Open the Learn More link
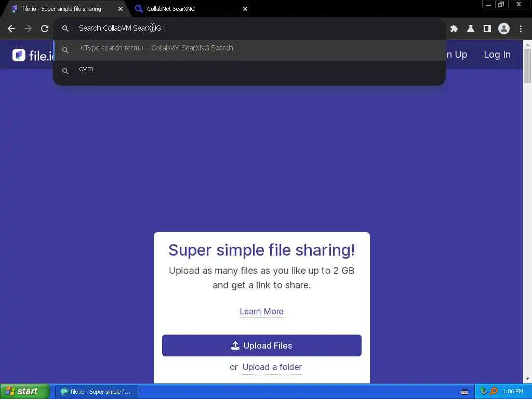 (261, 312)
